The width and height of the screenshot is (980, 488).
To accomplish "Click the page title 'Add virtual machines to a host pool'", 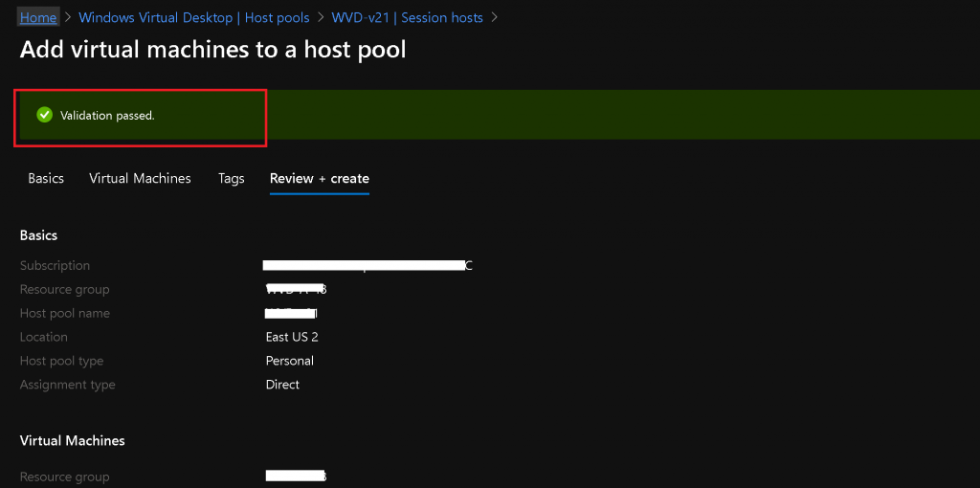I will coord(213,50).
